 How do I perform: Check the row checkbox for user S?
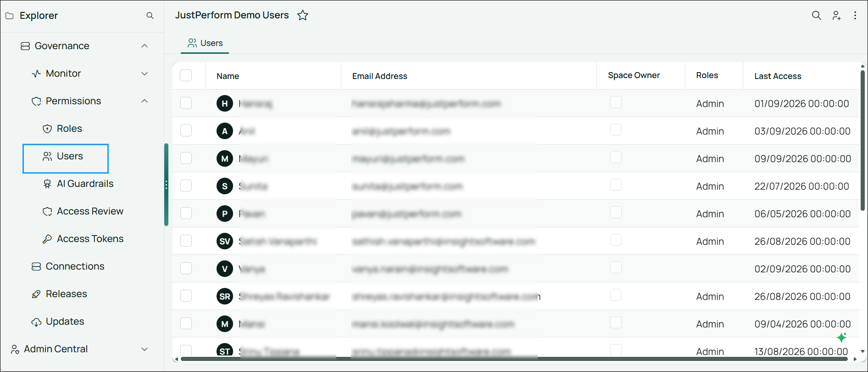[x=186, y=186]
